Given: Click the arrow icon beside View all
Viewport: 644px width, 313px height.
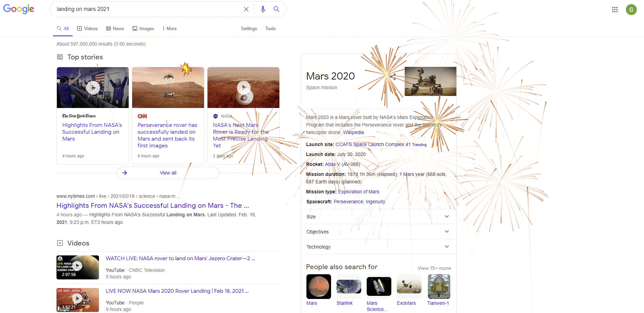Looking at the screenshot, I should click(125, 173).
